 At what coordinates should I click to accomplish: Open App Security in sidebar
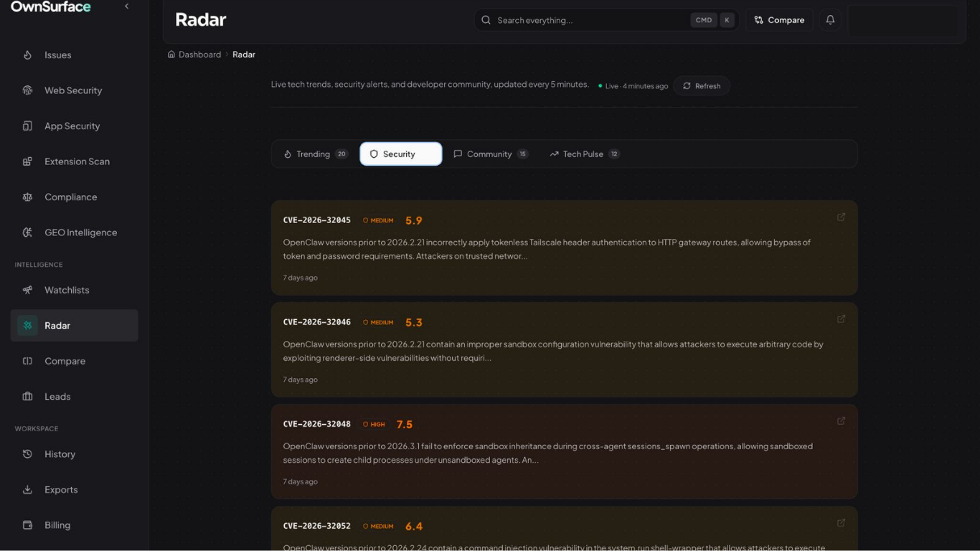[x=74, y=126]
